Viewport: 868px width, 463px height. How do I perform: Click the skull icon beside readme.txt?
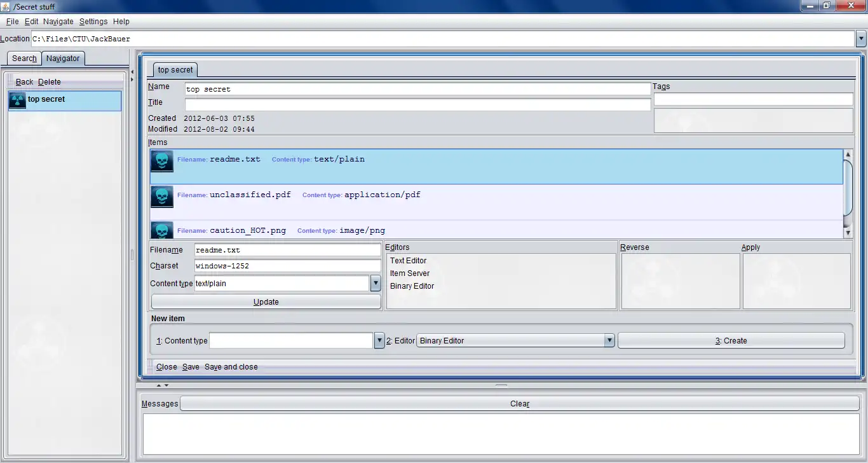161,162
